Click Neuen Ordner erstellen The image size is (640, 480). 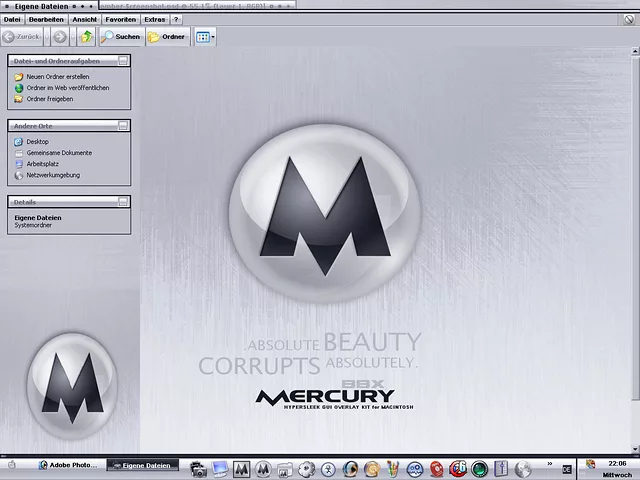tap(58, 77)
